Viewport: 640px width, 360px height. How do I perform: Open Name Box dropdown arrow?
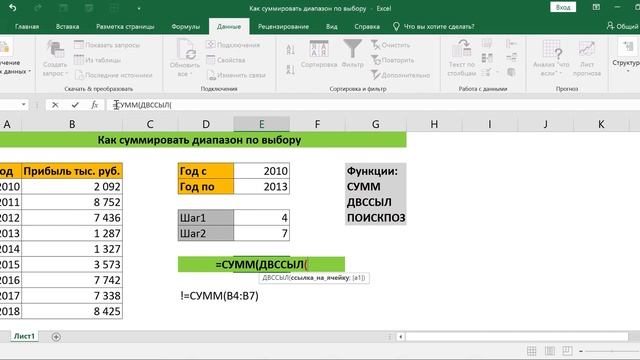(24, 105)
